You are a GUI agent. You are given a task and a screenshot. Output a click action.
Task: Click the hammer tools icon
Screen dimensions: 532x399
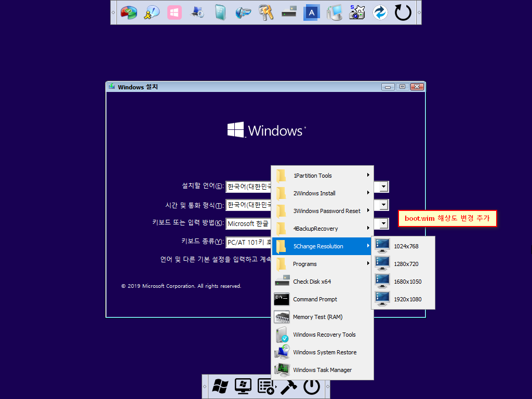(289, 387)
